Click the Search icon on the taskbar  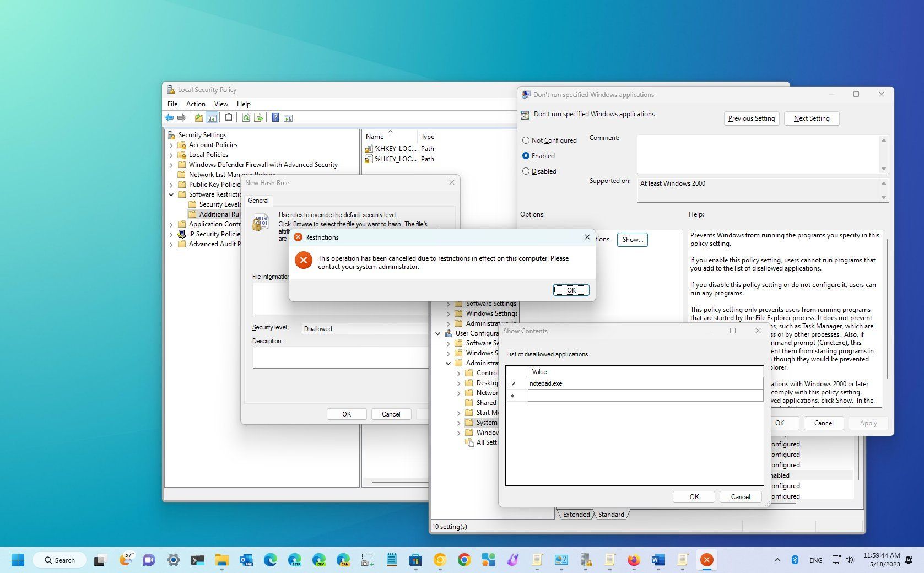(48, 560)
